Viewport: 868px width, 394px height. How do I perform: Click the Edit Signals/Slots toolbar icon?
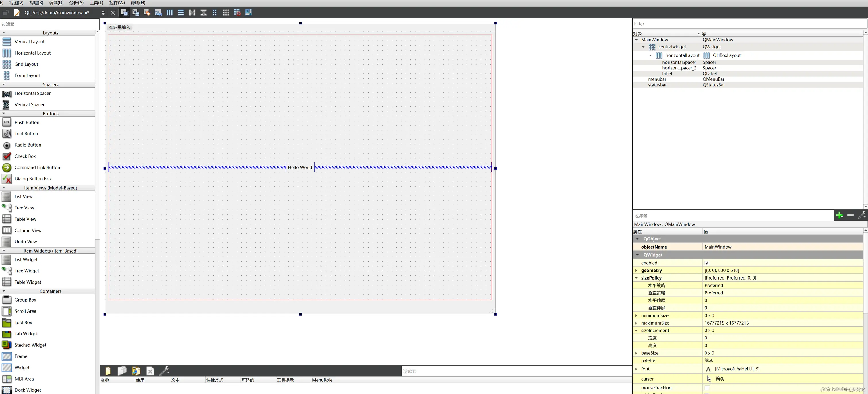(136, 13)
